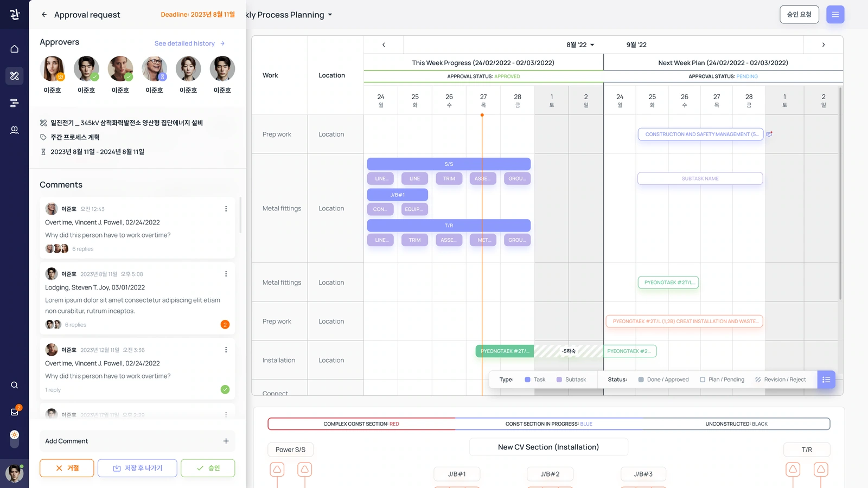This screenshot has width=868, height=488.
Task: Select the T/R task bar
Action: coord(449,226)
